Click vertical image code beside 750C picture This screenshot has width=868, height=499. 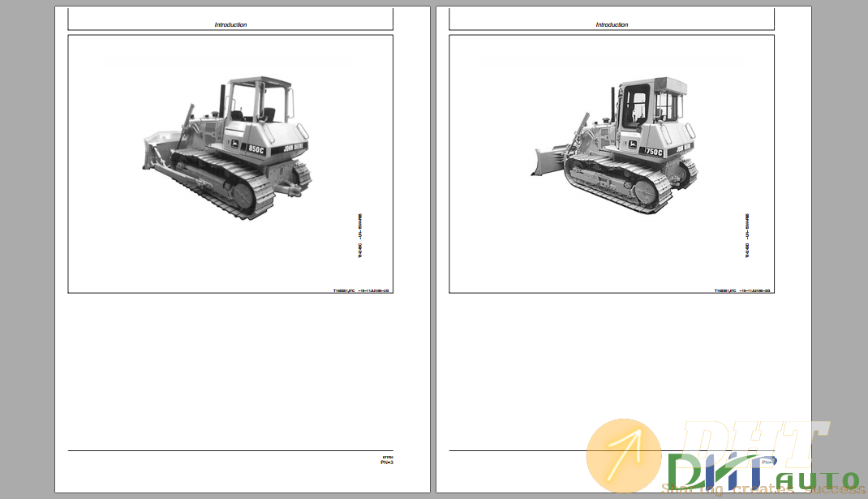pyautogui.click(x=747, y=236)
